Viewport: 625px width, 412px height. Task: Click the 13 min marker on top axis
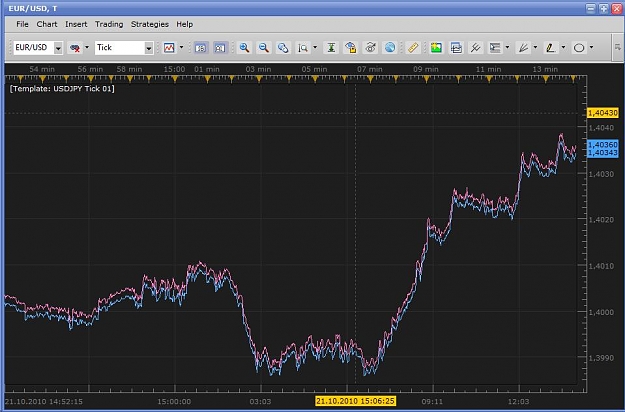point(545,69)
